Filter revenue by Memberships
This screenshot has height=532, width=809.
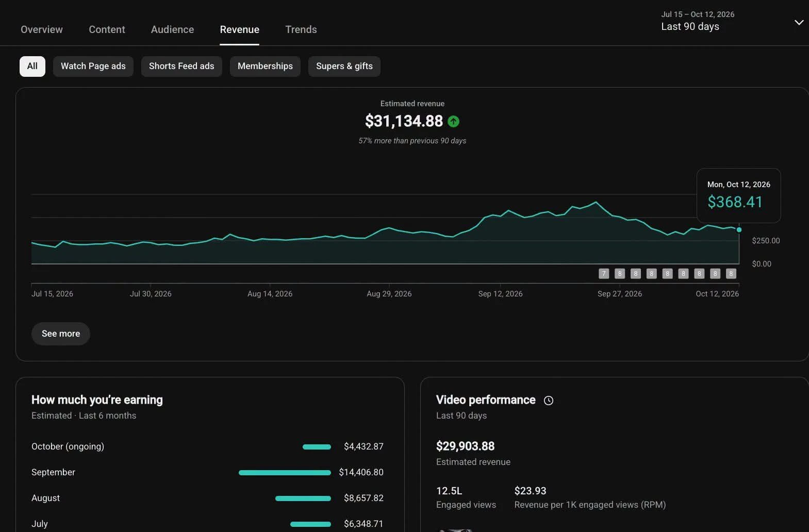point(265,66)
